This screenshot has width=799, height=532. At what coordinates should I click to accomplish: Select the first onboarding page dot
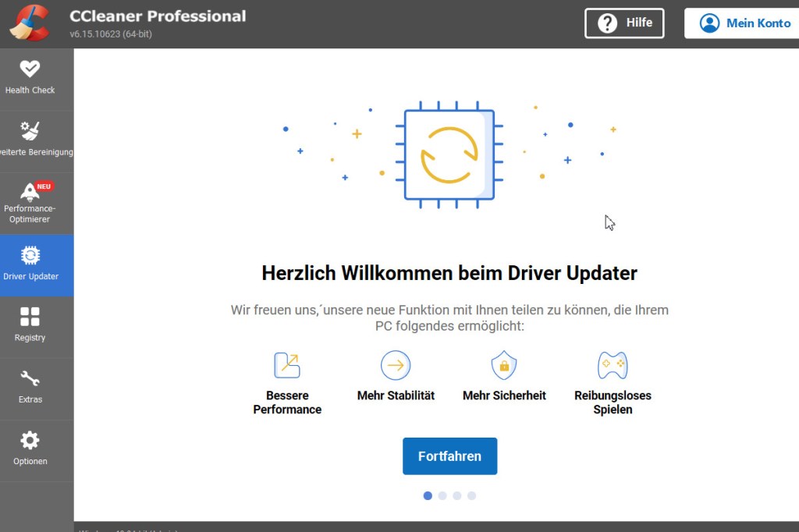428,495
